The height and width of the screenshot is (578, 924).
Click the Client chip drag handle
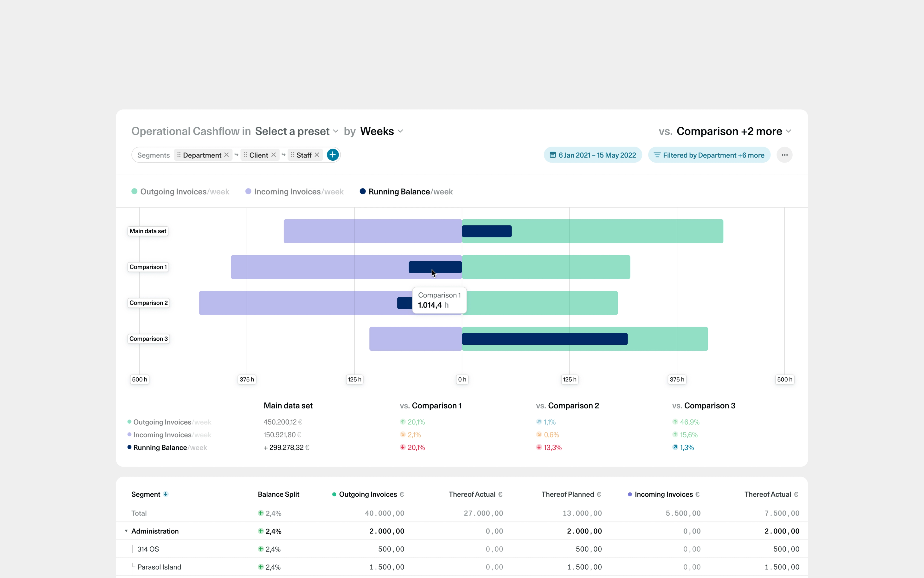[245, 155]
